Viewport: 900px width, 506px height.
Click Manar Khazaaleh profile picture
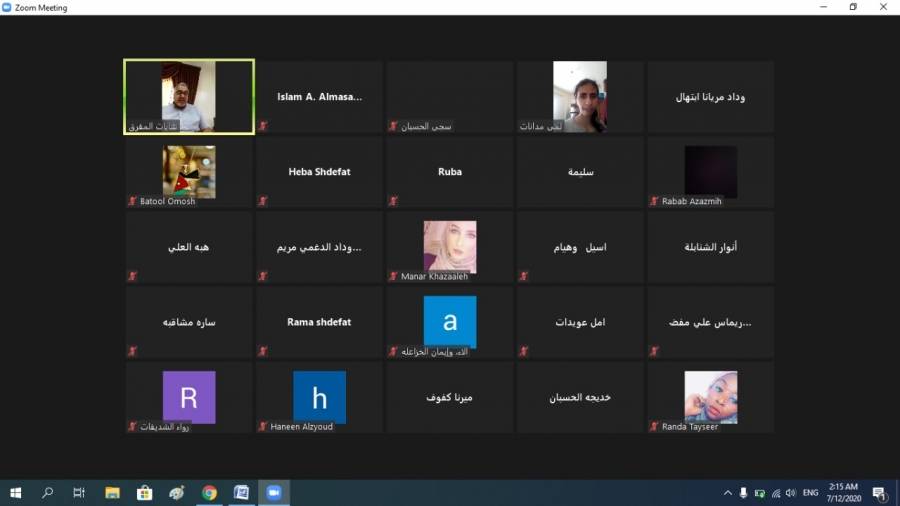click(x=449, y=247)
